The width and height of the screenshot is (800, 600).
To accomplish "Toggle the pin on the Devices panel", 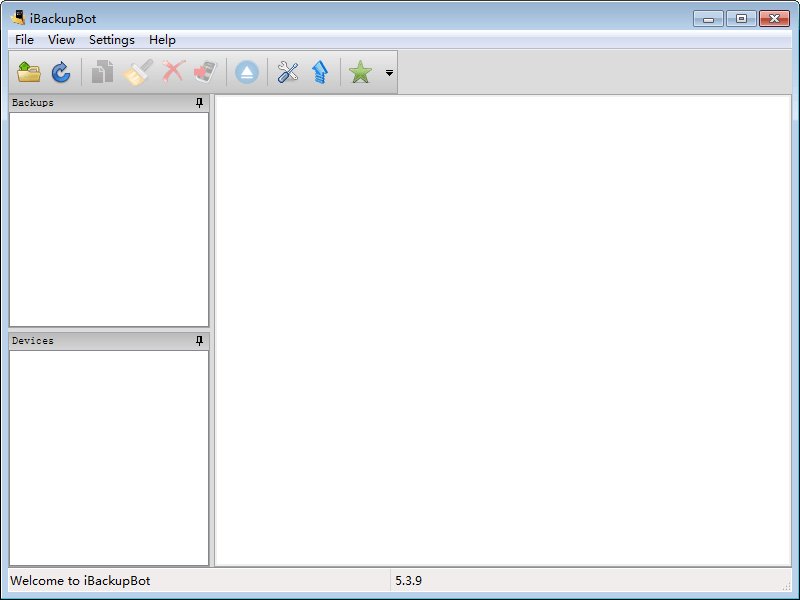I will [x=199, y=341].
